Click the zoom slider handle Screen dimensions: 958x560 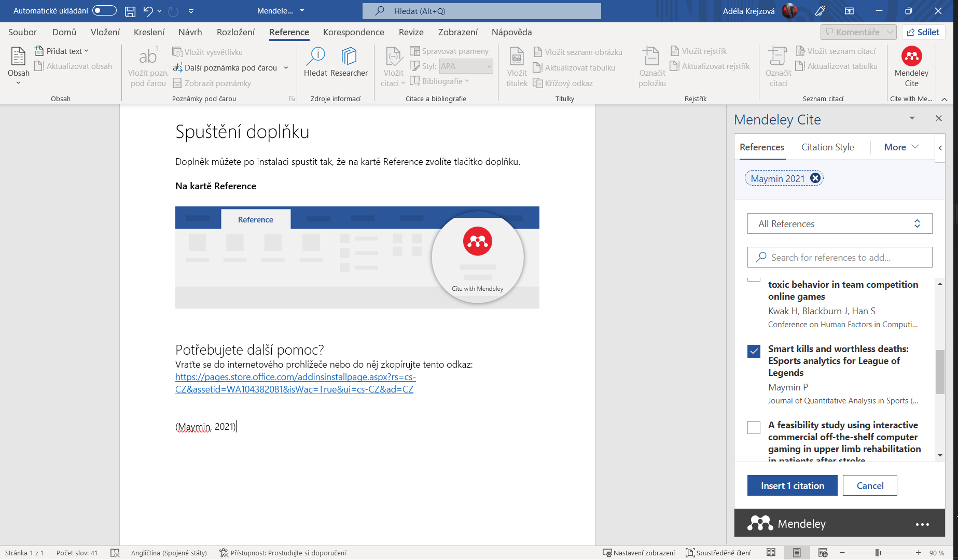[x=878, y=553]
